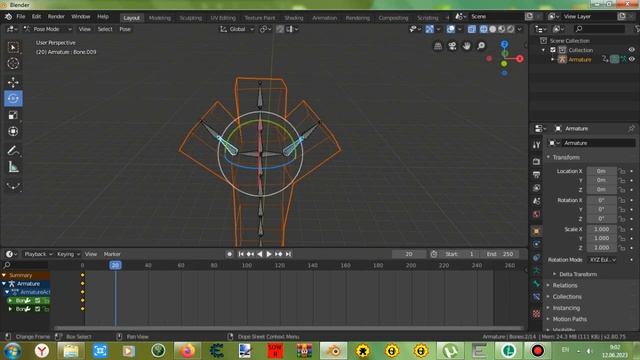Click the current frame field showing 20
640x360 pixels.
click(409, 254)
